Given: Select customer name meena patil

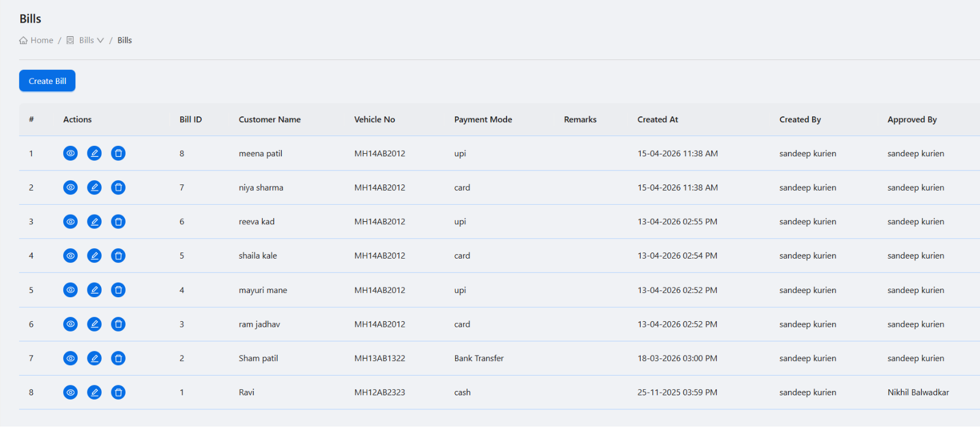Looking at the screenshot, I should coord(260,153).
